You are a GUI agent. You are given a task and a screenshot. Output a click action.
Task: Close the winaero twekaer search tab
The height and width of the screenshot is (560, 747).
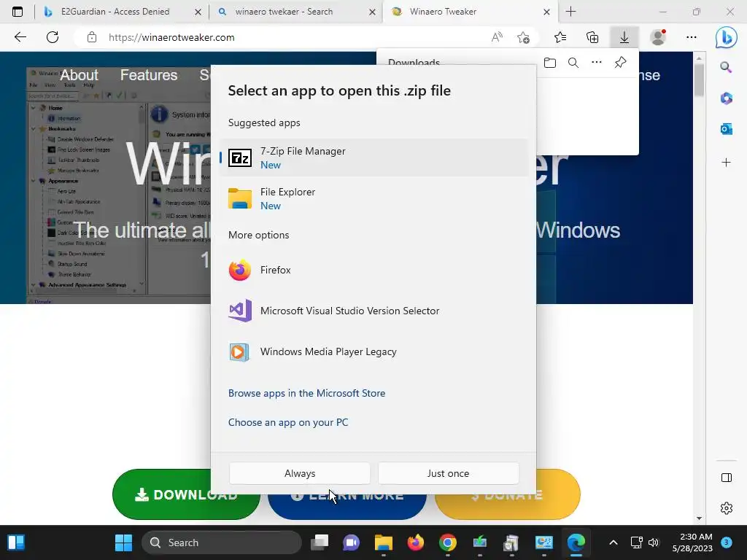[373, 12]
